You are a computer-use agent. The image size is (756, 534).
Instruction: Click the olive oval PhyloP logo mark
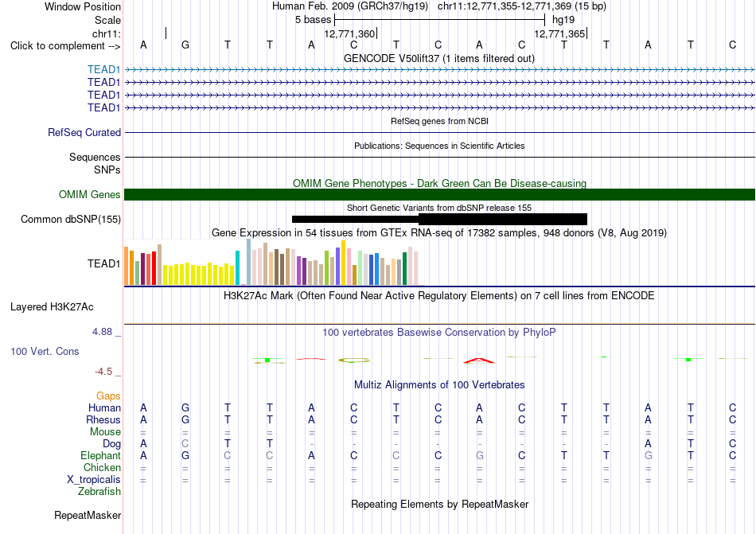pyautogui.click(x=354, y=360)
